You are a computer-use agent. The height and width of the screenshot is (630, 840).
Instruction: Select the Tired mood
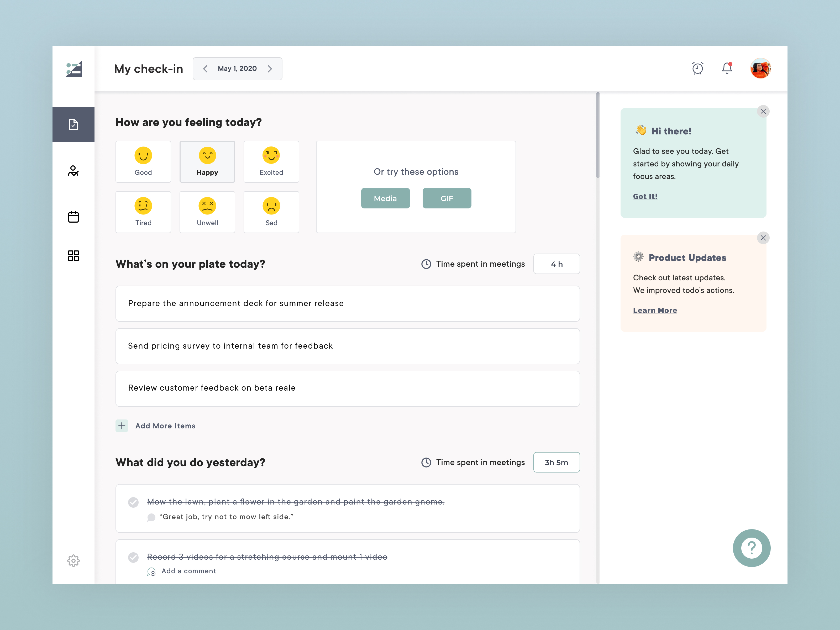[143, 212]
